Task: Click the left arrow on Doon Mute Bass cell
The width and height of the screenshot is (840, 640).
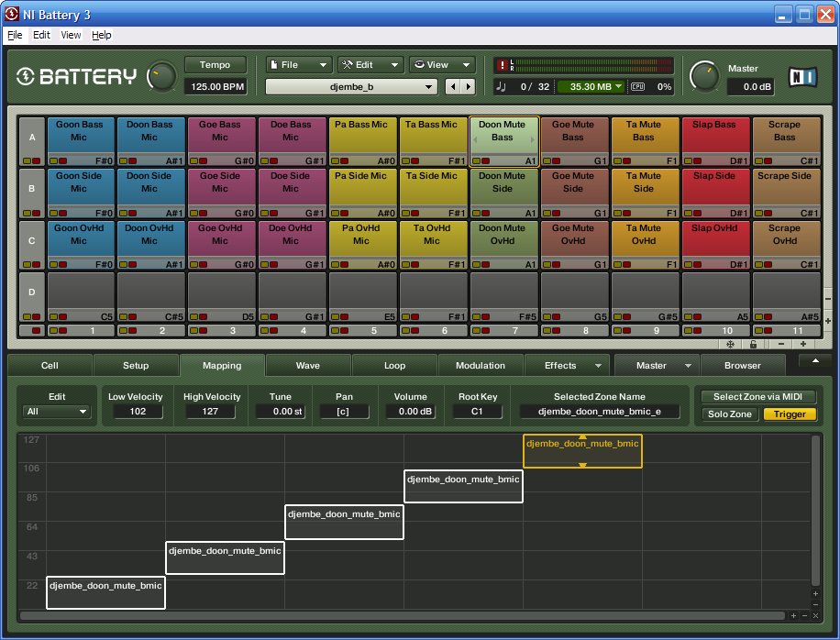Action: (475, 139)
